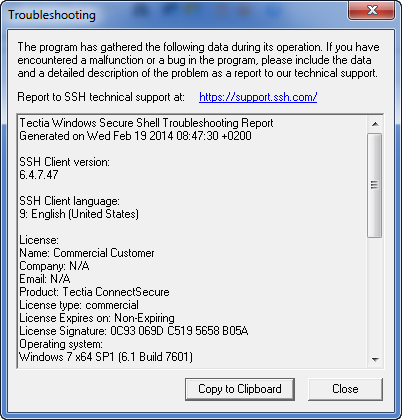Image resolution: width=402 pixels, height=420 pixels.
Task: Click the 'Email: N/A' line
Action: (45, 279)
